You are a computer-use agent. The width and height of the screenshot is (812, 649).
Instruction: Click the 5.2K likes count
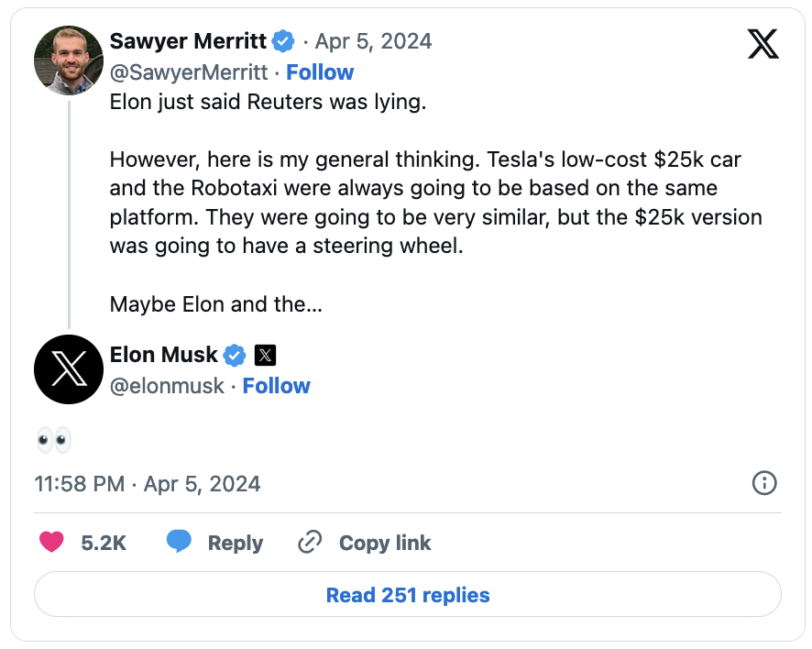point(104,543)
